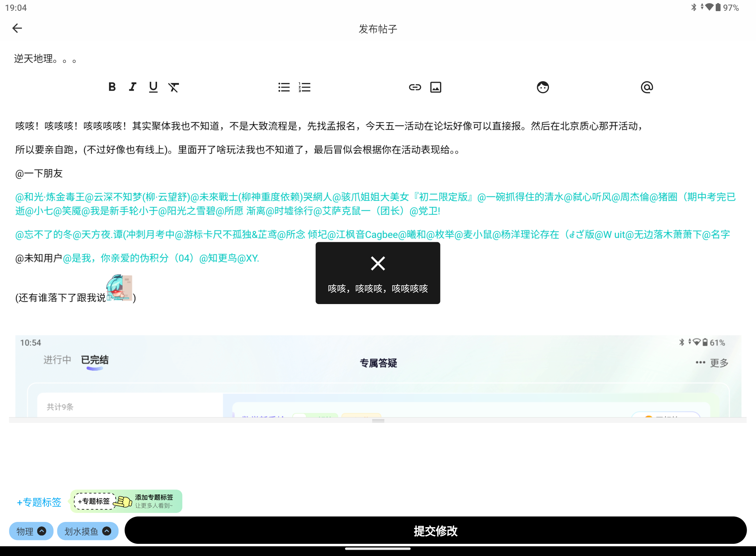Navigate back with the arrow
Screen dimensions: 756x556
click(17, 28)
